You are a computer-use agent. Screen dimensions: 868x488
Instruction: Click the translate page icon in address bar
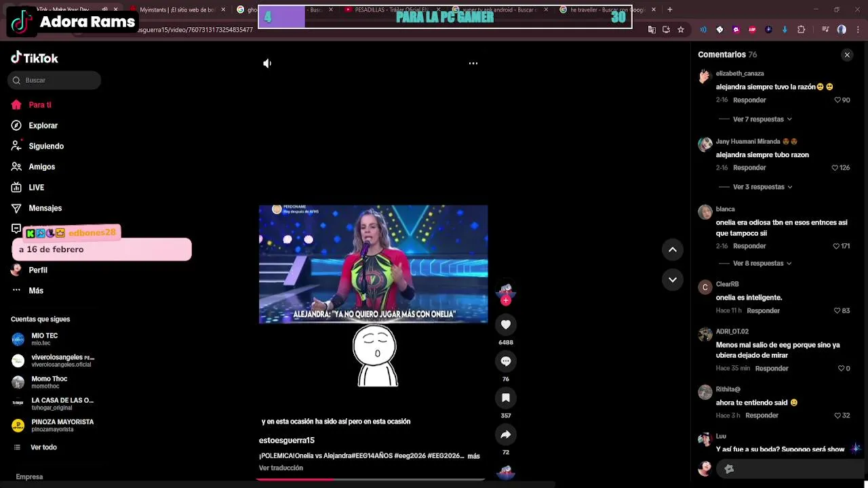pyautogui.click(x=652, y=30)
